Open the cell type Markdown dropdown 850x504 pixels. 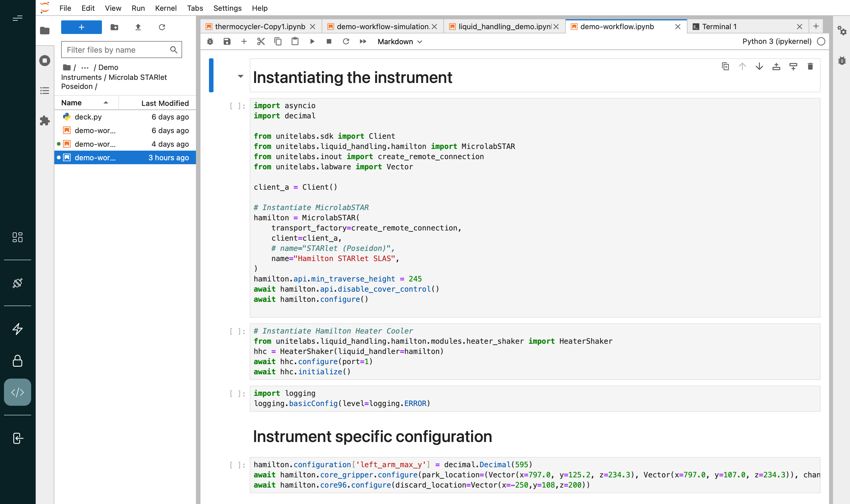(x=400, y=41)
